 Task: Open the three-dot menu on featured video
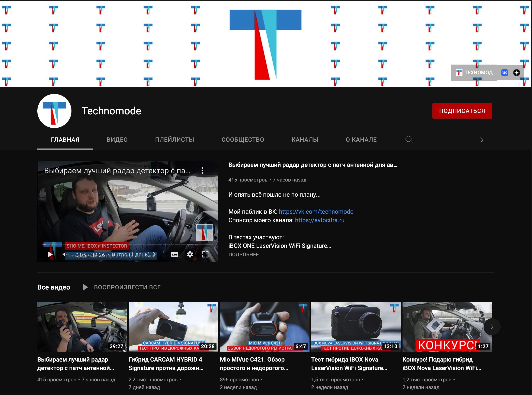[x=203, y=170]
